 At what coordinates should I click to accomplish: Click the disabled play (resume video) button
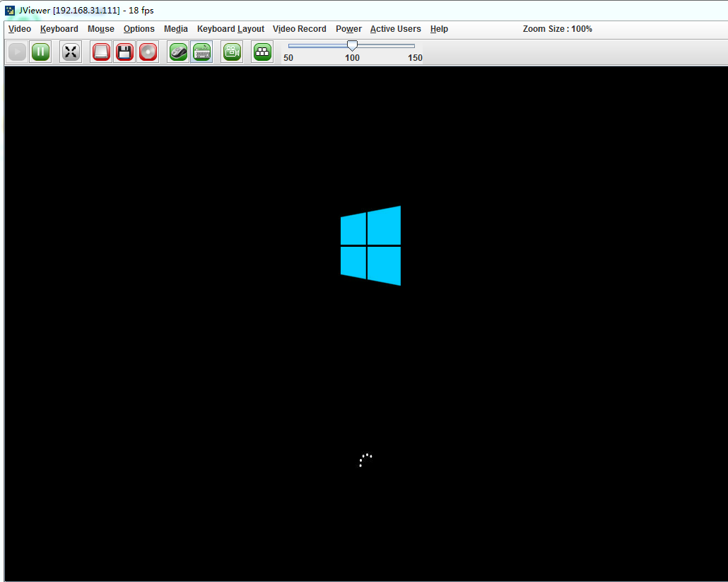point(18,52)
